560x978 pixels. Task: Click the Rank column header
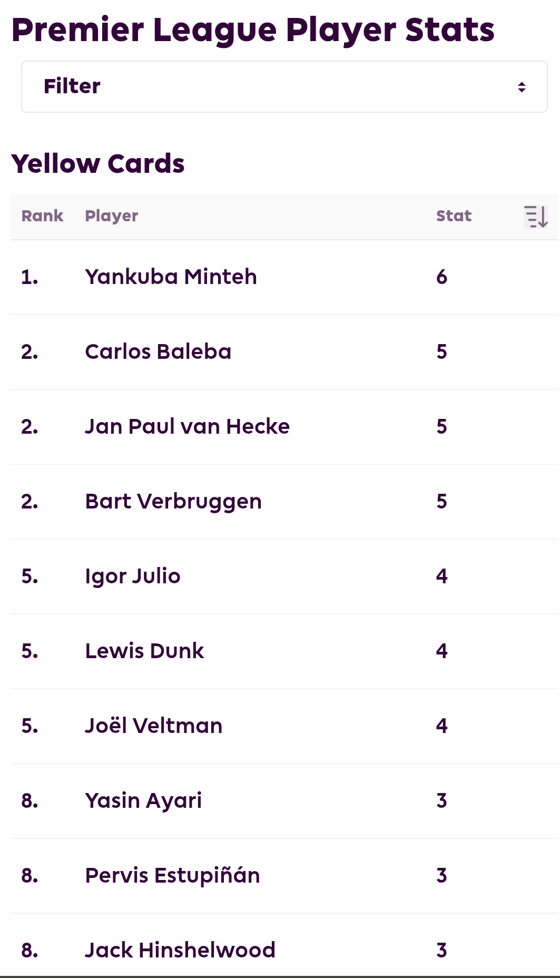click(42, 216)
